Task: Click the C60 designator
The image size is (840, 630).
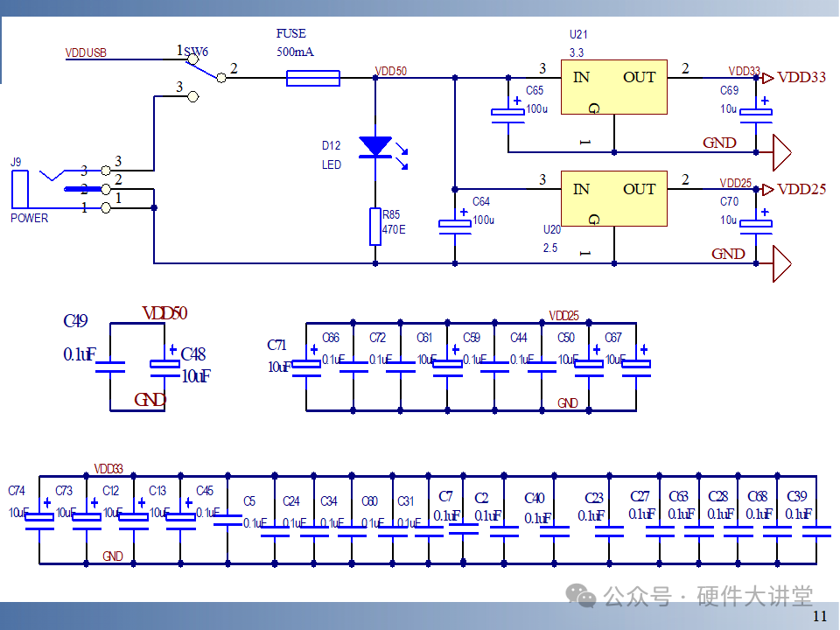Action: point(369,501)
